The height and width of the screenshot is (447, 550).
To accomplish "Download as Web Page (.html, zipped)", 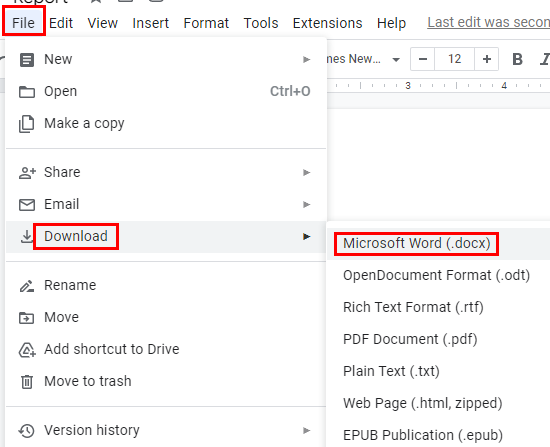I will point(423,403).
